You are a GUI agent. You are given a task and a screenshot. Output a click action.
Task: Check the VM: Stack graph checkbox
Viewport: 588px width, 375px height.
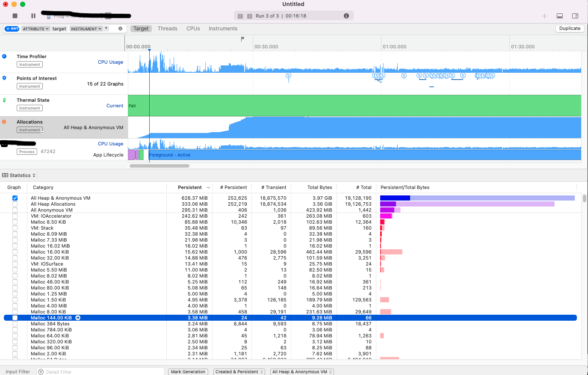(15, 228)
